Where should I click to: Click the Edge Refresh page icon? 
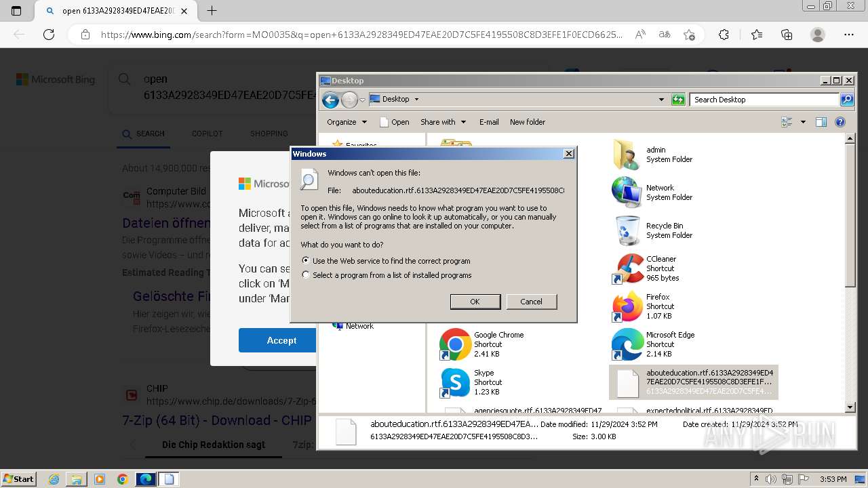click(x=49, y=35)
